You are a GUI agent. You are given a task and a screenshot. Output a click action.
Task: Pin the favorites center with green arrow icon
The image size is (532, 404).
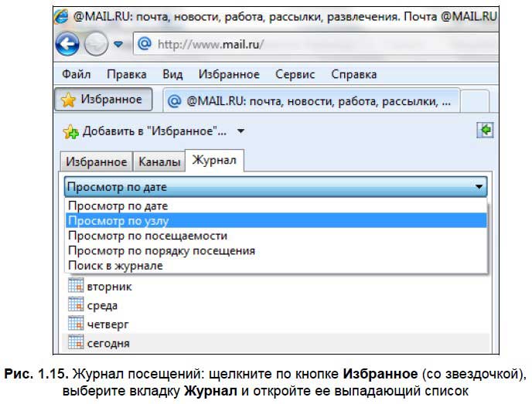(485, 130)
